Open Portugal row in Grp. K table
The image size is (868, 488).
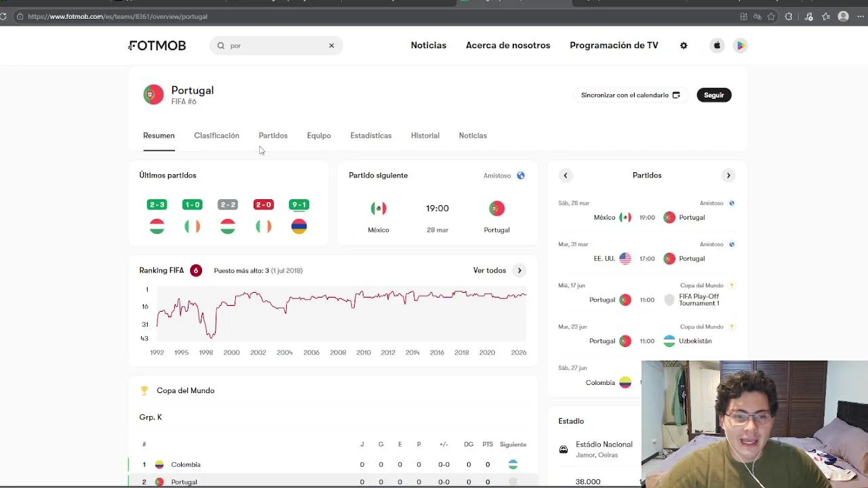(333, 481)
